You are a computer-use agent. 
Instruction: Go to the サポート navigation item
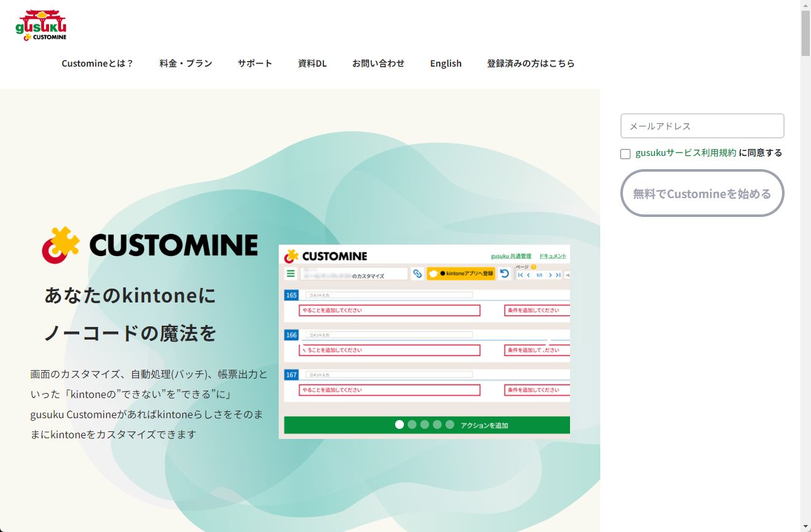(x=255, y=64)
